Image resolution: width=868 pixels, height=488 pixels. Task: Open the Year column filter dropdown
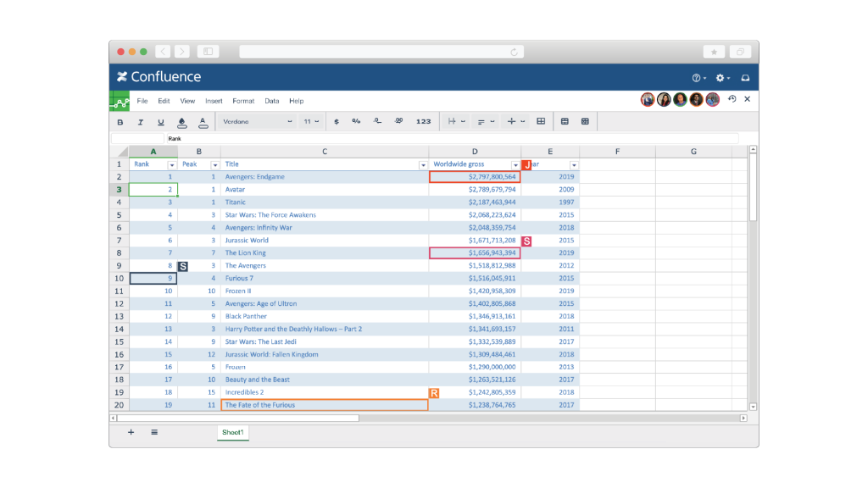click(574, 165)
